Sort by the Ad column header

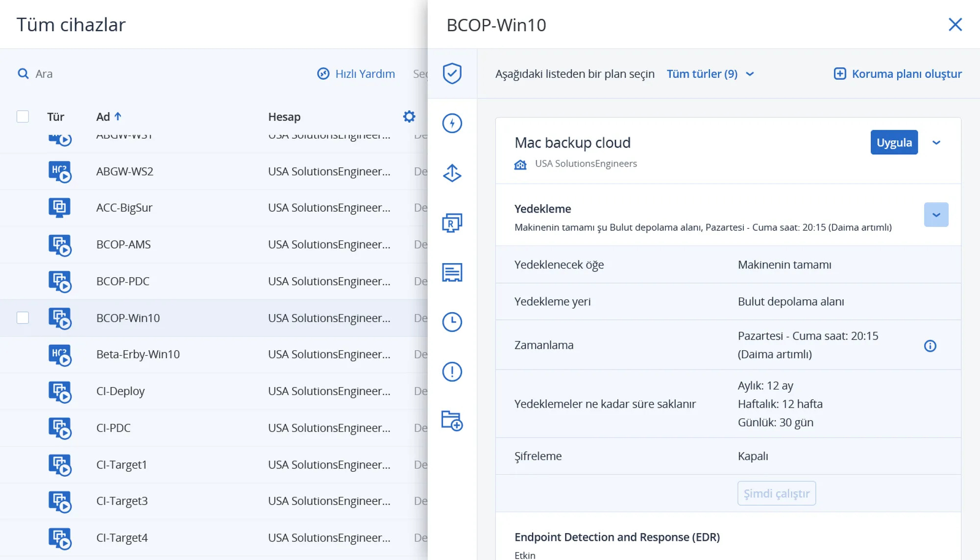click(x=108, y=117)
